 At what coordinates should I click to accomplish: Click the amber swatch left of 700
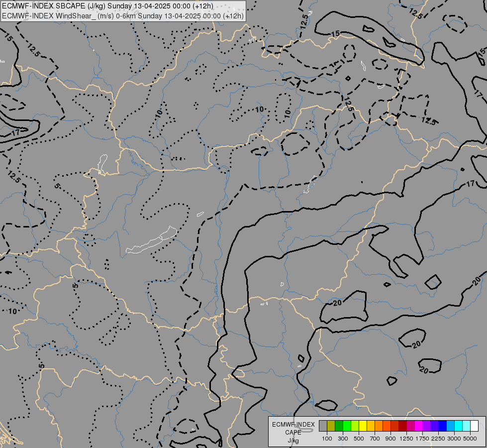tap(371, 426)
